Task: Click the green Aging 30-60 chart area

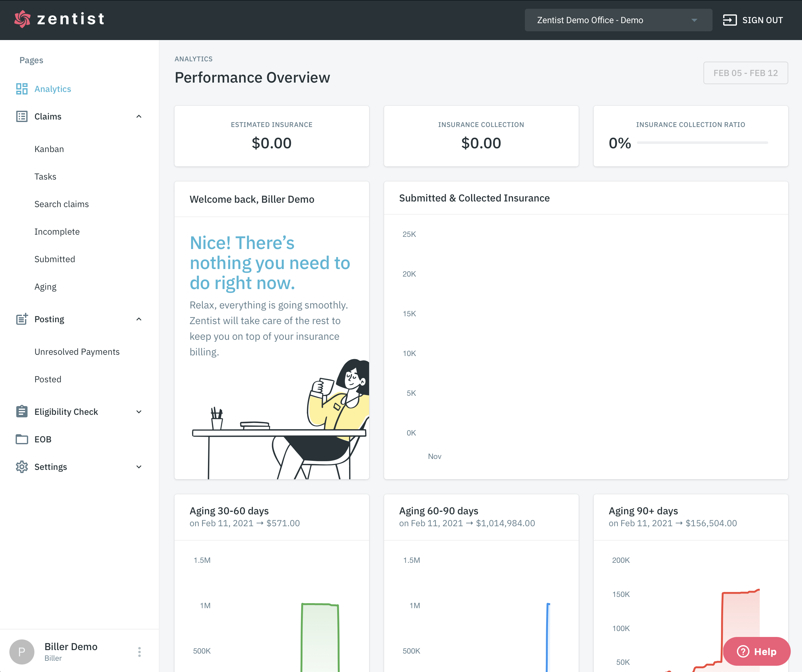Action: click(320, 637)
